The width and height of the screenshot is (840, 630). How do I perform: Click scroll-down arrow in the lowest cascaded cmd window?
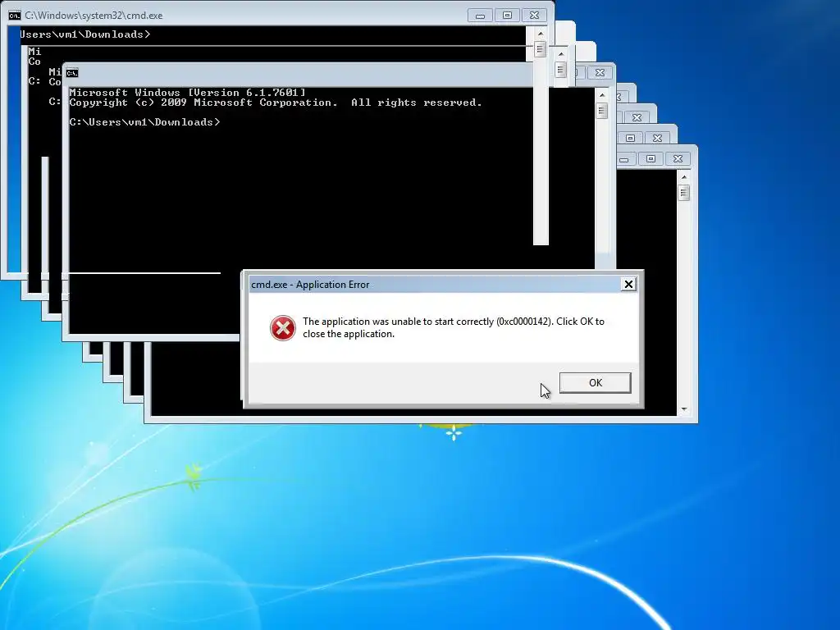click(684, 409)
